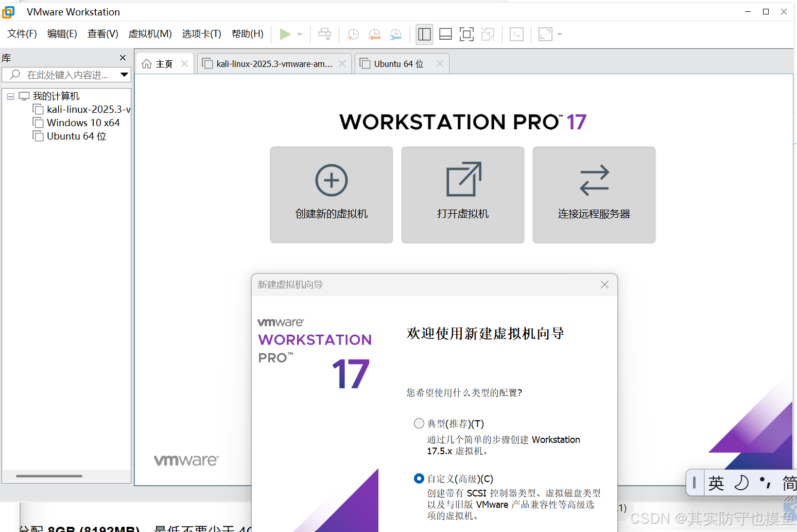Switch IME language via 英 button
The height and width of the screenshot is (532, 797).
(x=716, y=483)
